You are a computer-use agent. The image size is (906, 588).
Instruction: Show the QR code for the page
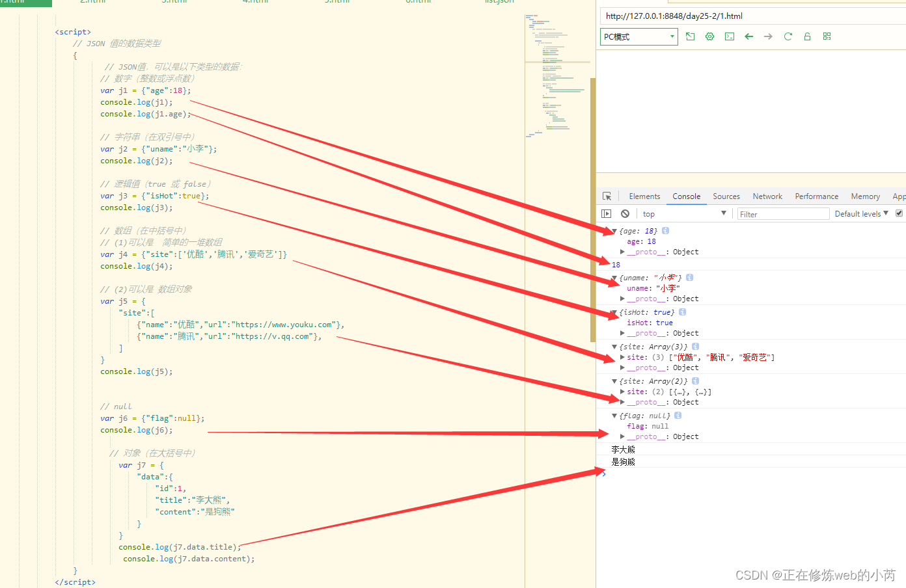tap(827, 36)
